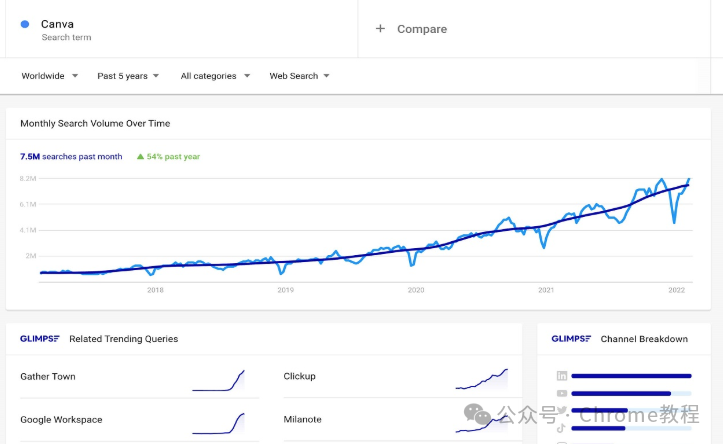This screenshot has height=444, width=723.
Task: Click the Gather Town trend sparkline
Action: coord(219,380)
